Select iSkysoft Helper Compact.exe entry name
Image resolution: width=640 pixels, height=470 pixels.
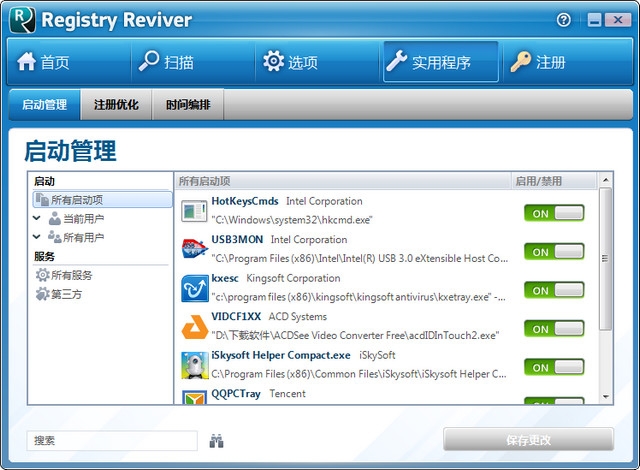281,355
